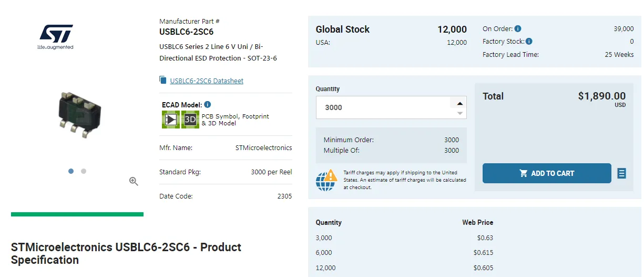Click the $0.63 web price for 3,000
The image size is (644, 277).
pos(485,238)
